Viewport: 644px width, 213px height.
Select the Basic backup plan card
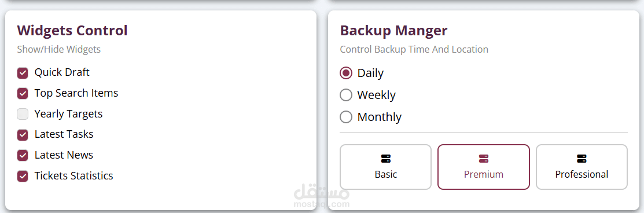(x=386, y=167)
